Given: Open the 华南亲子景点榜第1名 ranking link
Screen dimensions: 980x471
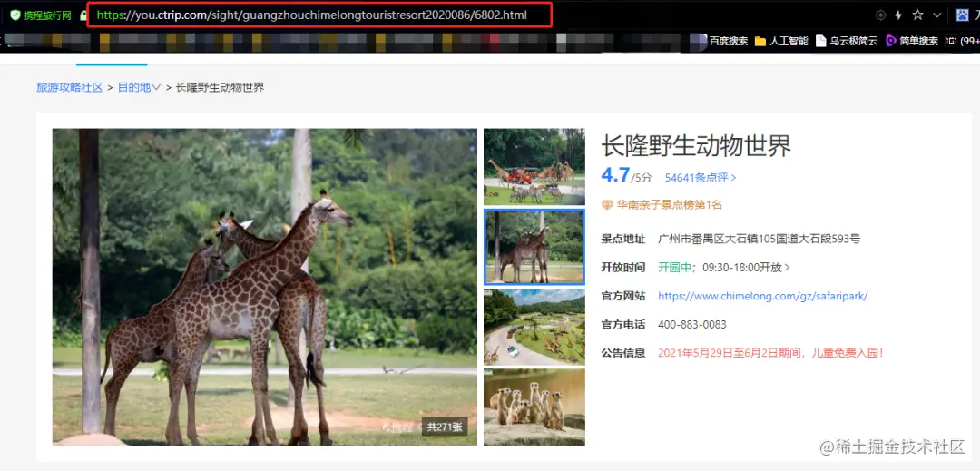Looking at the screenshot, I should pos(670,205).
